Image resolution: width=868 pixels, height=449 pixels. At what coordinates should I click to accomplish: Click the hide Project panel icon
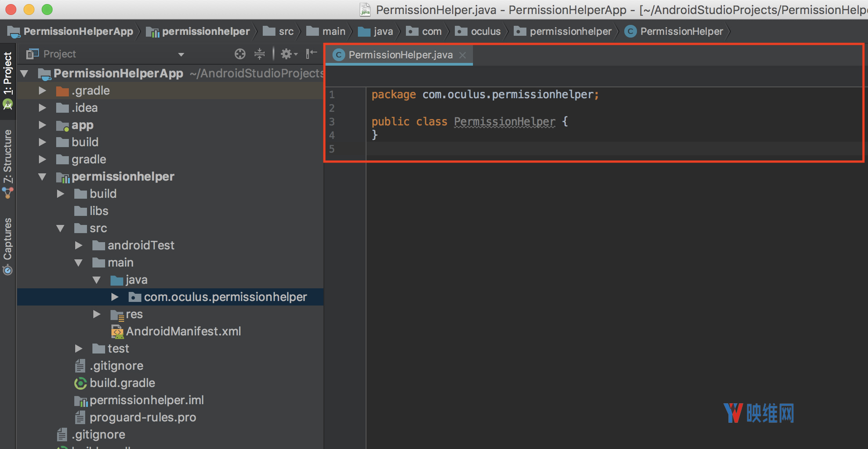[x=311, y=54]
